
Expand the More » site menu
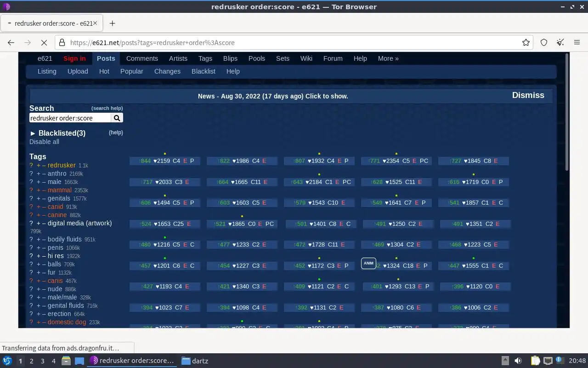388,58
